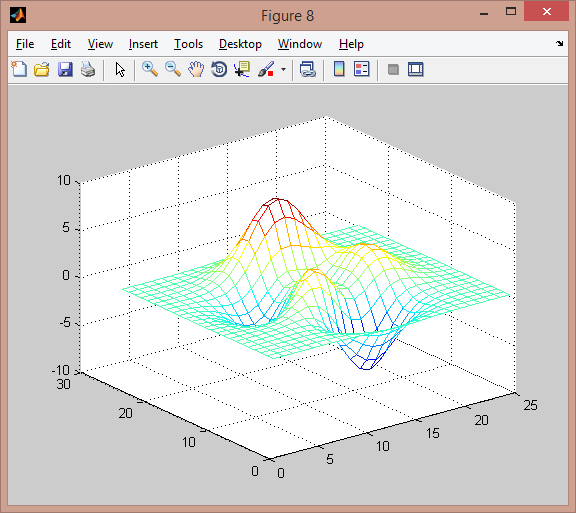
Task: Maximize the Figure 8 window
Action: pyautogui.click(x=511, y=11)
